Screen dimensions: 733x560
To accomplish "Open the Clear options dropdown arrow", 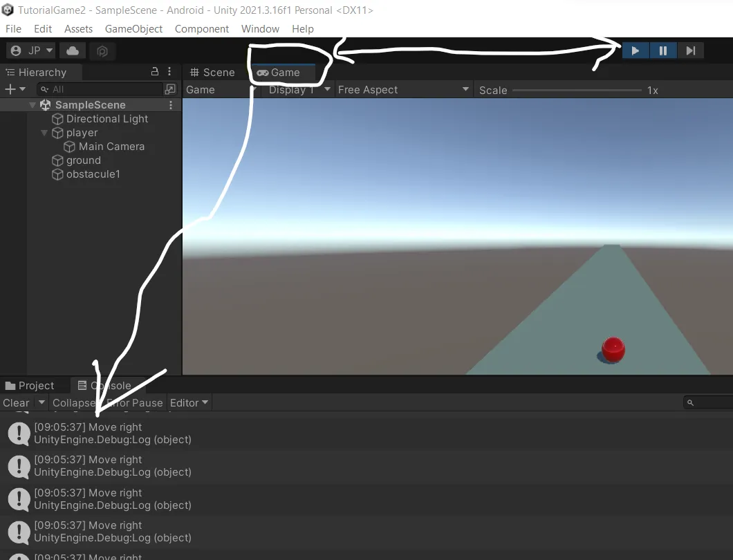I will click(x=41, y=402).
